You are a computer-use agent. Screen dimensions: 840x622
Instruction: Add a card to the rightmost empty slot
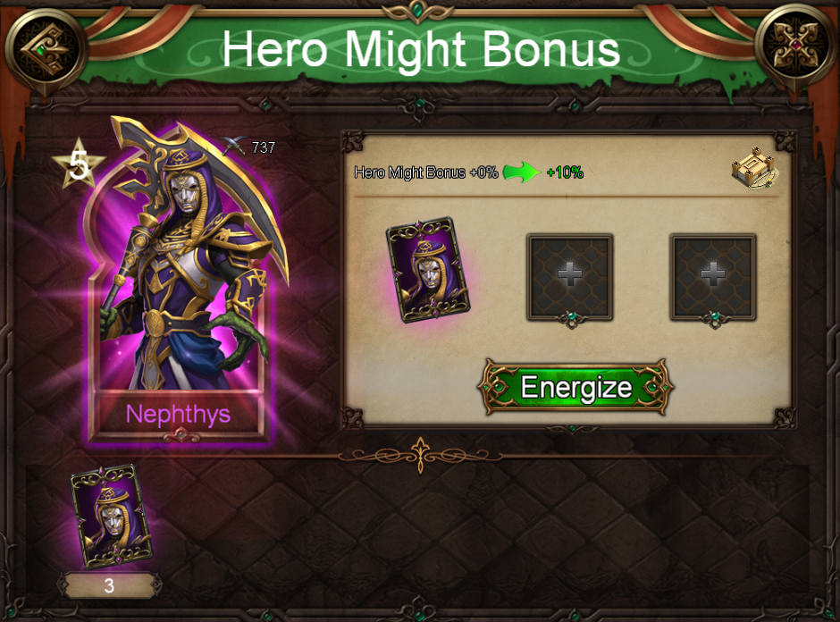tap(713, 277)
